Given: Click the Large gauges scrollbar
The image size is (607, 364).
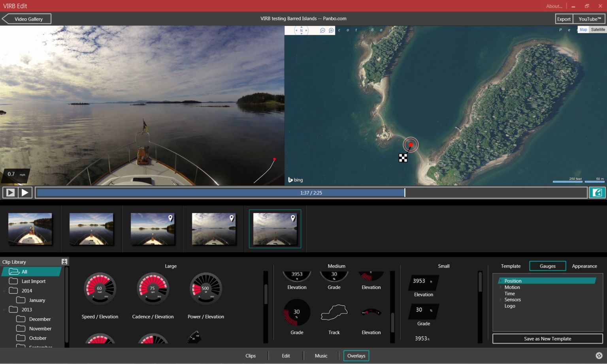Looking at the screenshot, I should [x=266, y=294].
